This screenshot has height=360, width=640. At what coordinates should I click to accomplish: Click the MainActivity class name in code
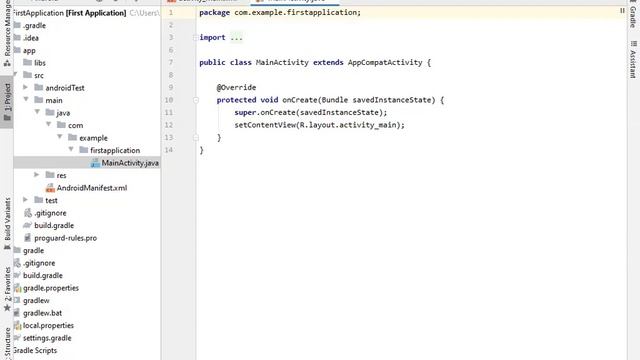(282, 62)
